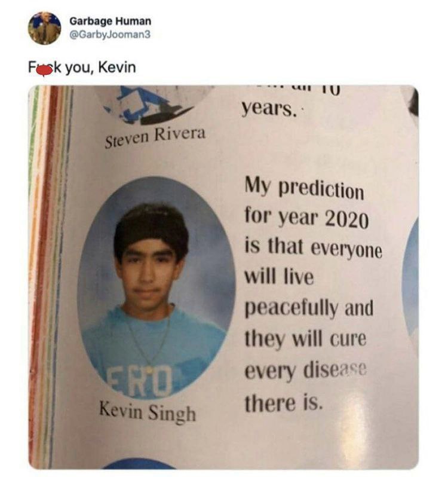This screenshot has height=477, width=448.
Task: Open Kevin Singh's oval portrait photo
Action: 157,288
